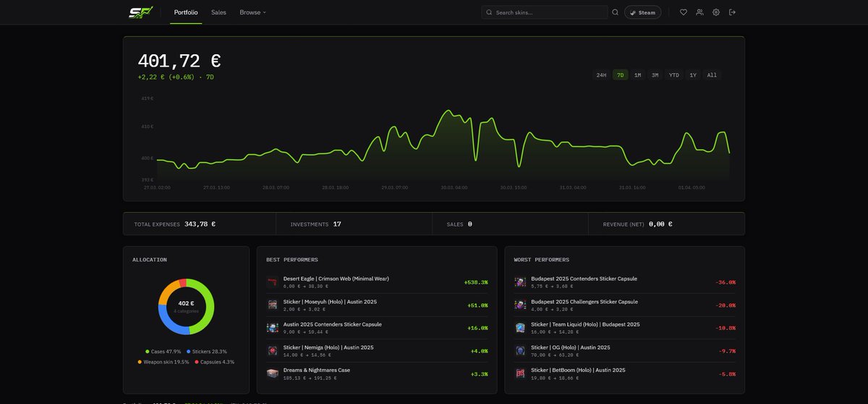
Task: Click the -20.0% performance value
Action: [x=726, y=306]
